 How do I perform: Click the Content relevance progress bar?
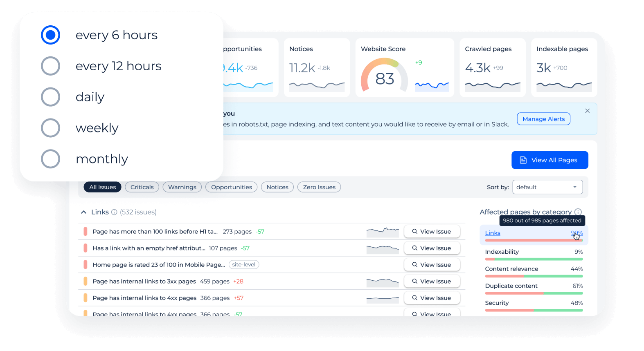[x=534, y=276]
